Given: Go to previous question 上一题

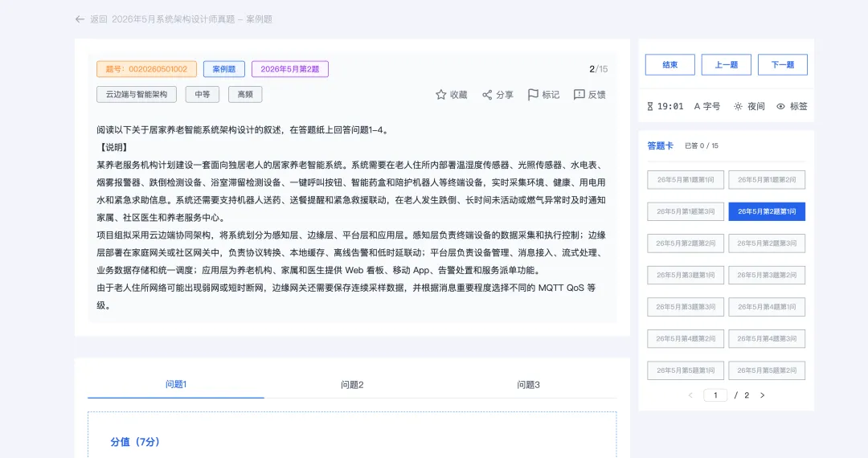Looking at the screenshot, I should (727, 65).
